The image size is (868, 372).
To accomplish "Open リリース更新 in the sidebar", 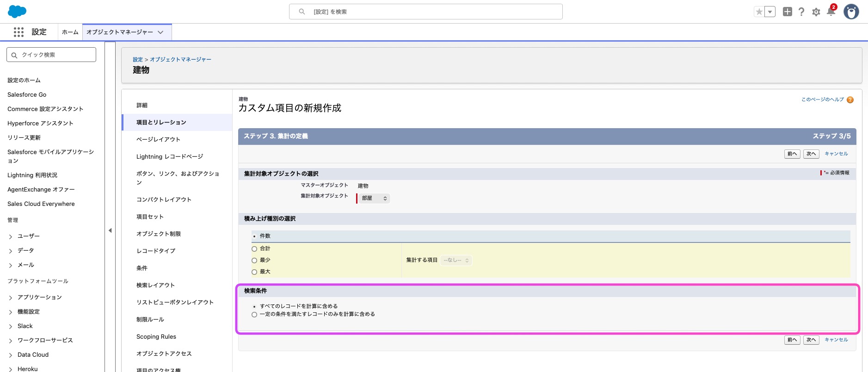I will 24,138.
